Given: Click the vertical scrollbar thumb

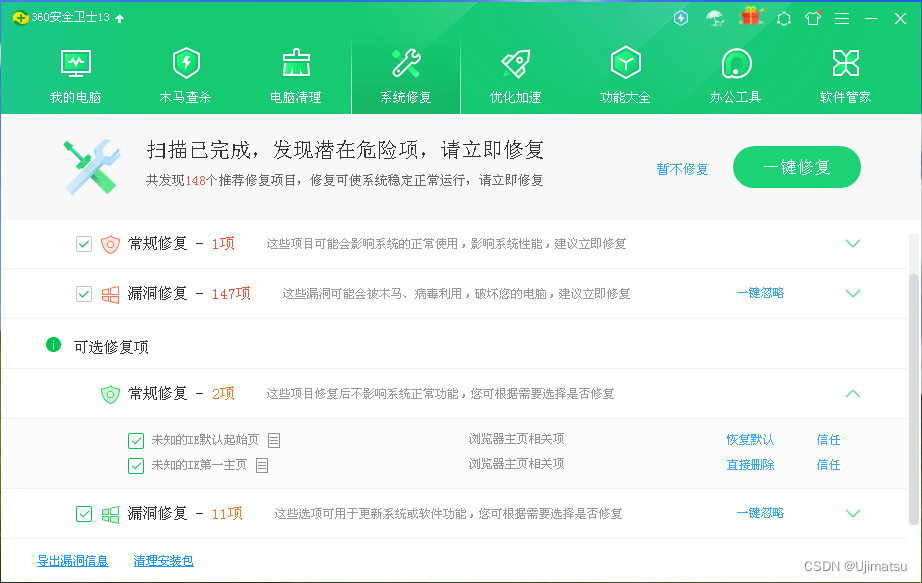Looking at the screenshot, I should 913,399.
